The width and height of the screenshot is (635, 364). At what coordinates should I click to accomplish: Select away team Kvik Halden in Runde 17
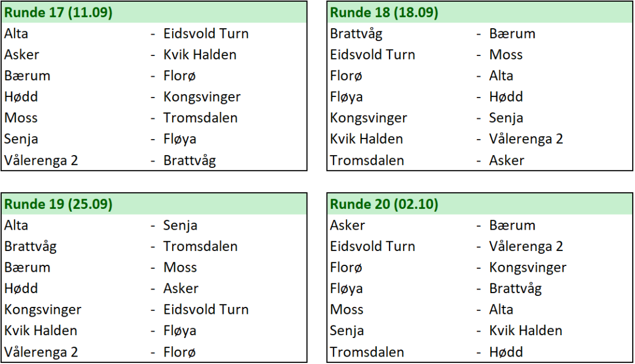click(200, 55)
